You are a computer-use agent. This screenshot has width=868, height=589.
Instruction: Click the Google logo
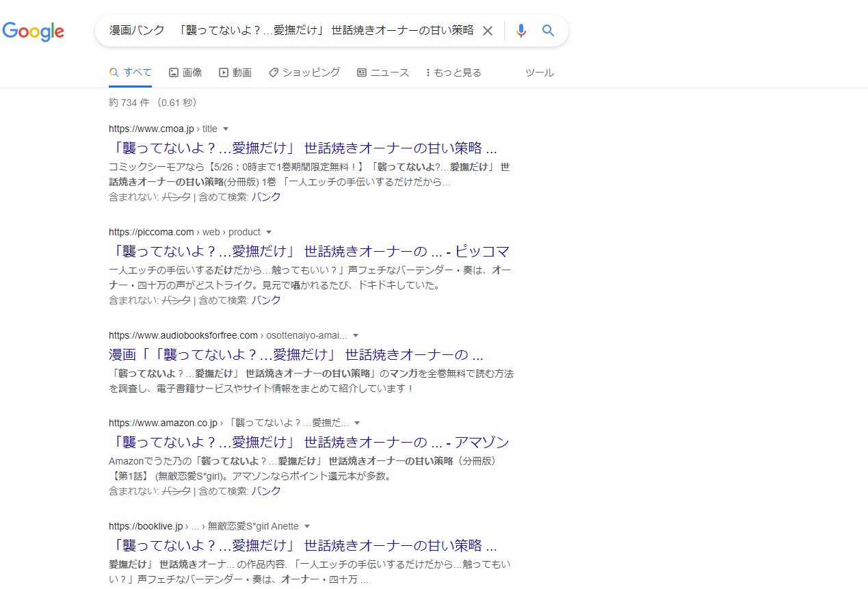pyautogui.click(x=34, y=31)
